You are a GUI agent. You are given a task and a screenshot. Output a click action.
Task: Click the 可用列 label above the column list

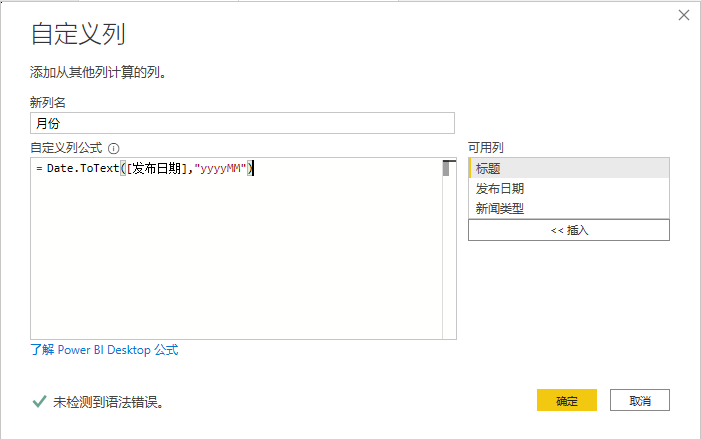485,148
